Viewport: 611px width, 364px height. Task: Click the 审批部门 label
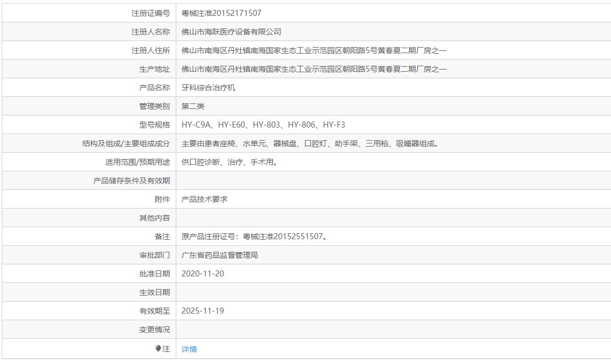click(155, 255)
